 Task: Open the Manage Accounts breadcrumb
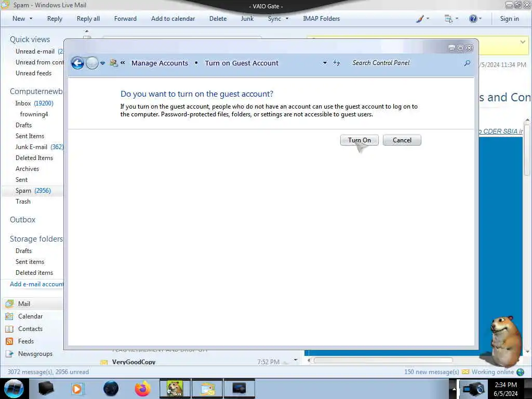click(x=159, y=63)
